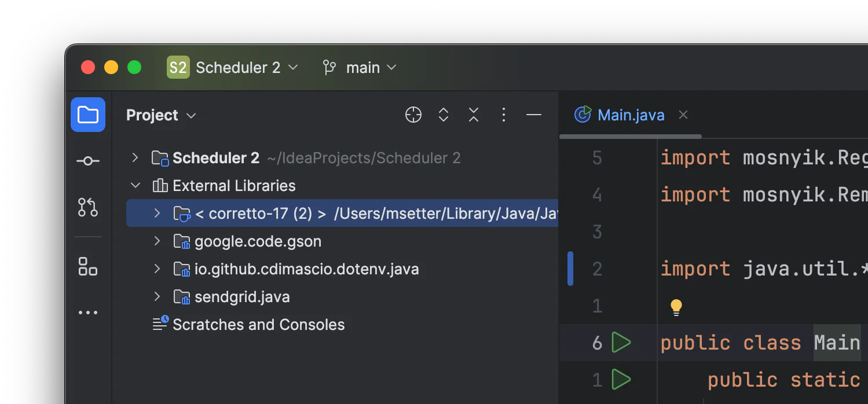Viewport: 868px width, 404px height.
Task: Click the dotenv.java library folder icon
Action: (182, 269)
